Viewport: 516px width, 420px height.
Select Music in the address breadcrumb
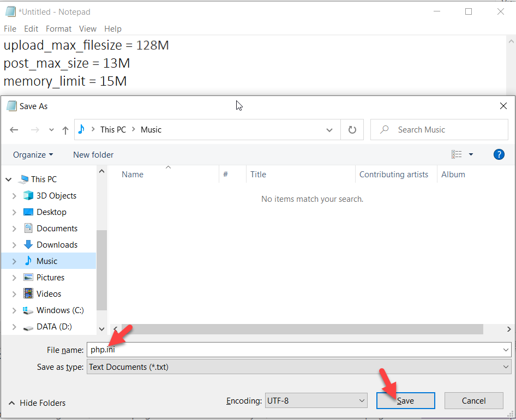point(151,130)
